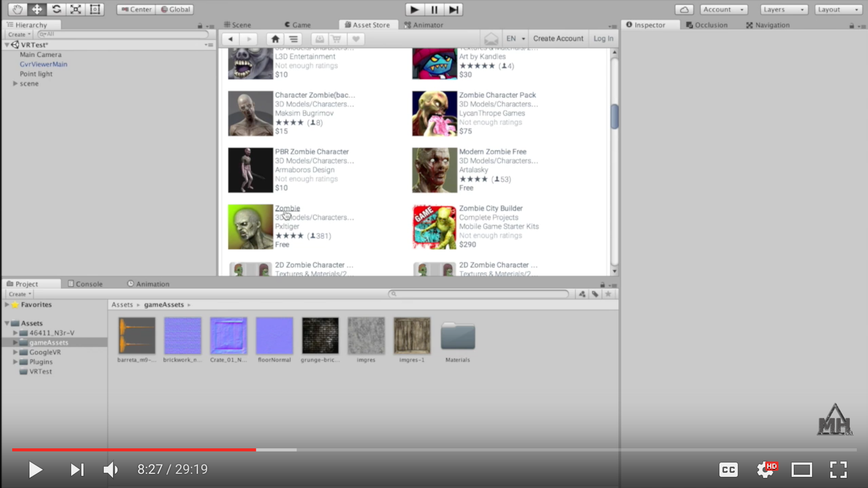The image size is (868, 488).
Task: Switch to the Animator tab
Action: tap(423, 24)
